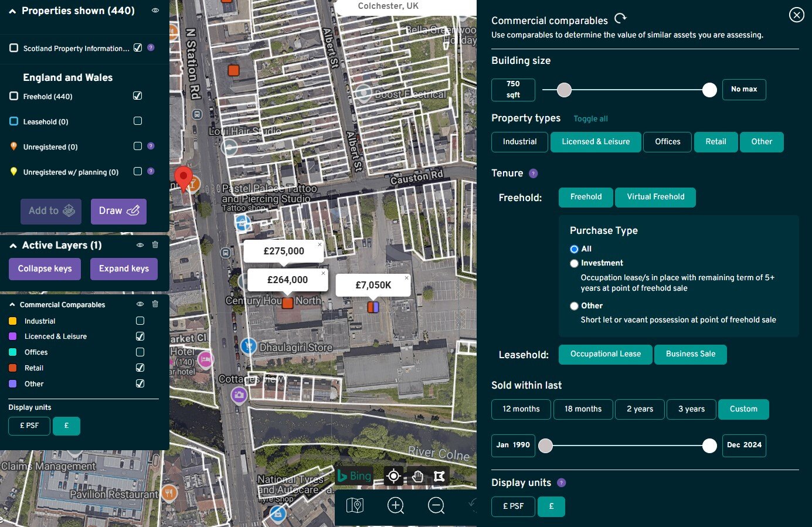Delete Active Layers using trash icon

pos(155,245)
